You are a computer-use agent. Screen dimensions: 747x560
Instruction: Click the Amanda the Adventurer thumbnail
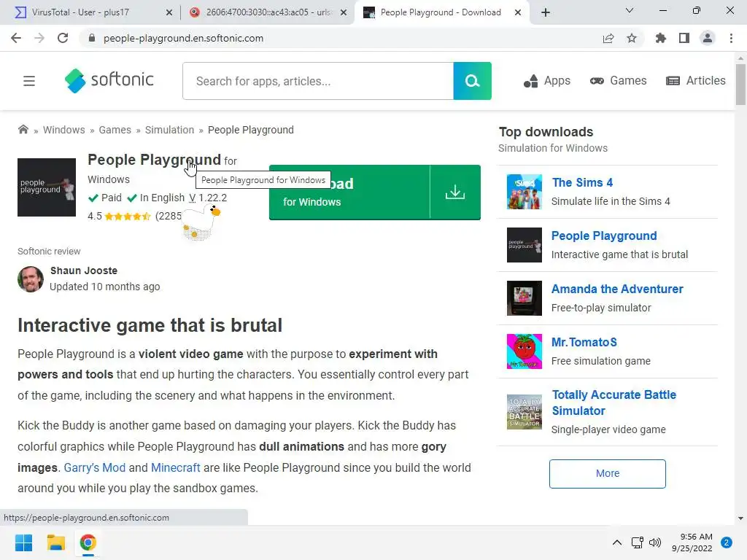pos(524,298)
